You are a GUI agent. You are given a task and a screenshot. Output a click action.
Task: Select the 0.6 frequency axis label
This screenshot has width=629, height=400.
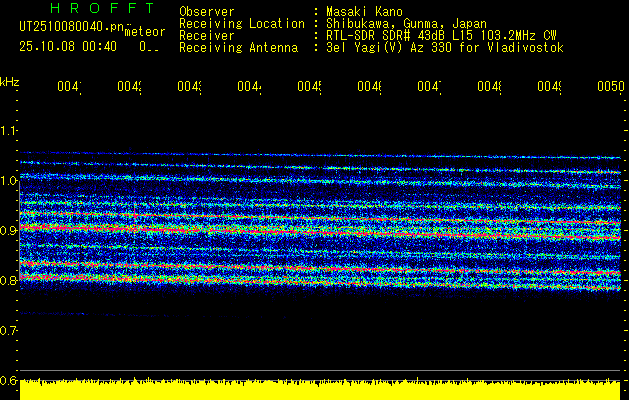click(x=9, y=381)
